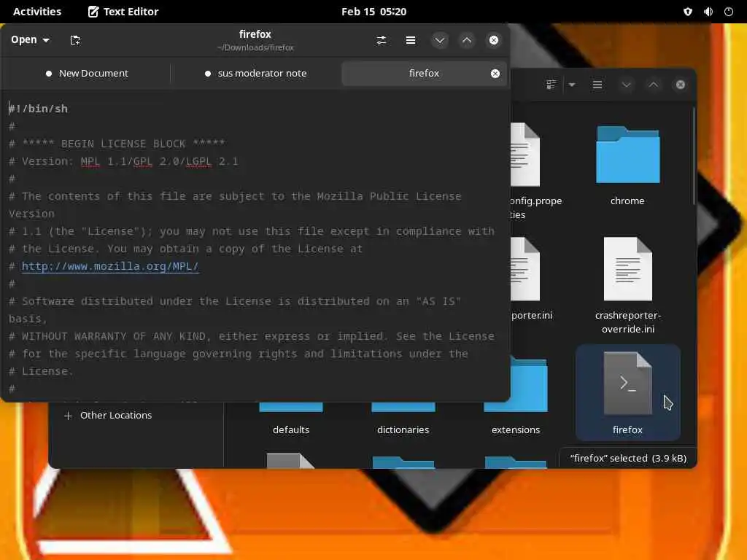Open the power system menu
Image resolution: width=747 pixels, height=560 pixels.
tap(729, 12)
